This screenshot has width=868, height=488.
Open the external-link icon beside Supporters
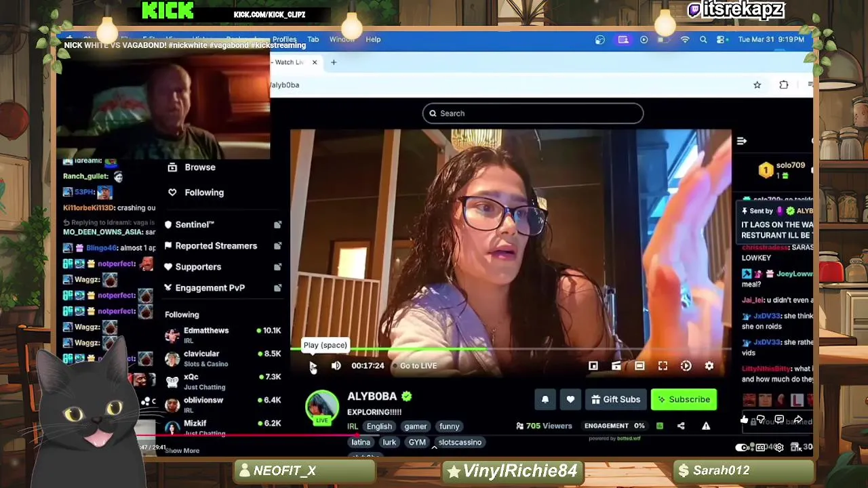point(277,267)
